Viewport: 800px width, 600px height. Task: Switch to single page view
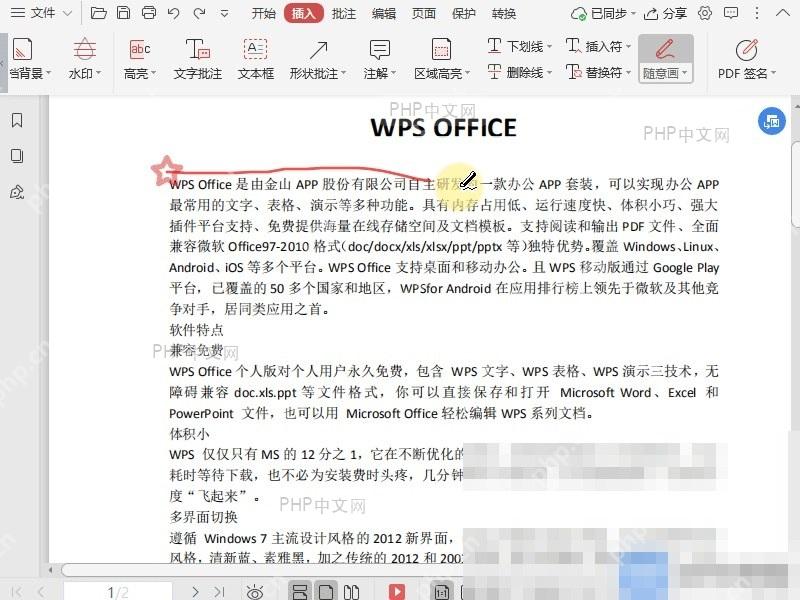coord(326,592)
